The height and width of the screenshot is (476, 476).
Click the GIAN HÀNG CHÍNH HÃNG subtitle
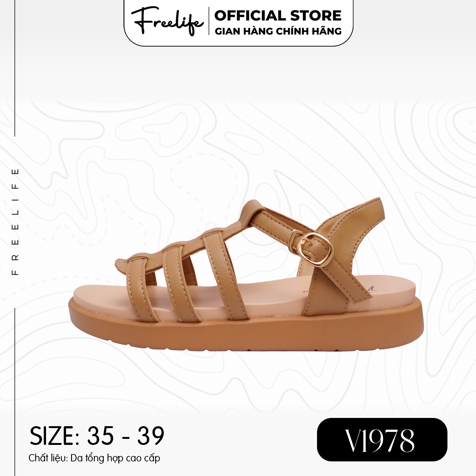[x=278, y=31]
